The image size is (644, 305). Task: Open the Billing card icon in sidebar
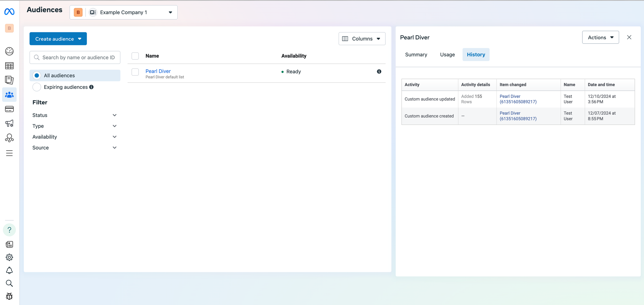pyautogui.click(x=9, y=109)
